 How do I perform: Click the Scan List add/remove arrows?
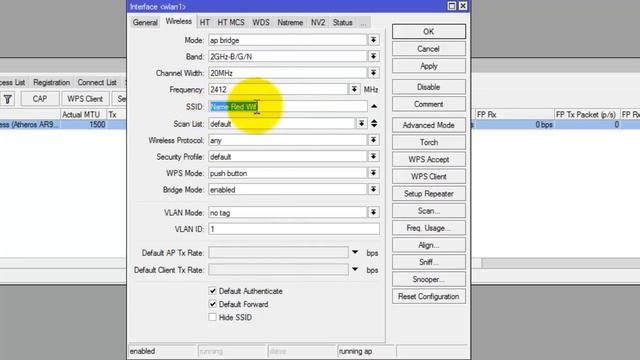tap(374, 123)
